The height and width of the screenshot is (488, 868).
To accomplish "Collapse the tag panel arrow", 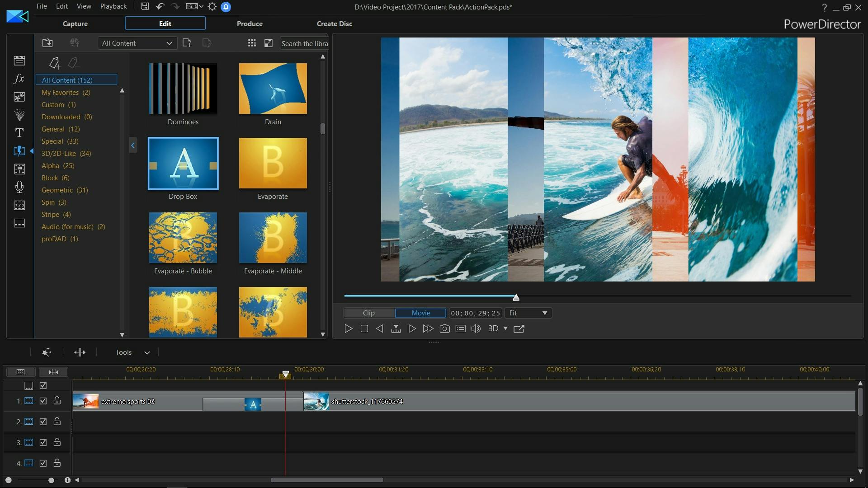I will point(133,145).
